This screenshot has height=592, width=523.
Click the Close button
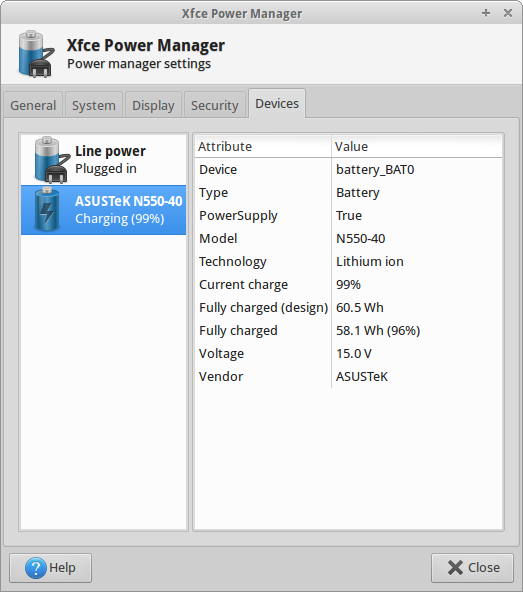point(472,568)
